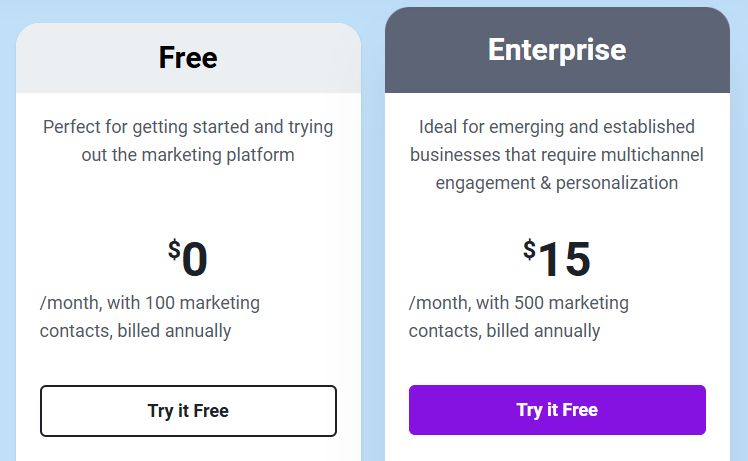Click 'businesses that require multichannel' line

click(557, 155)
